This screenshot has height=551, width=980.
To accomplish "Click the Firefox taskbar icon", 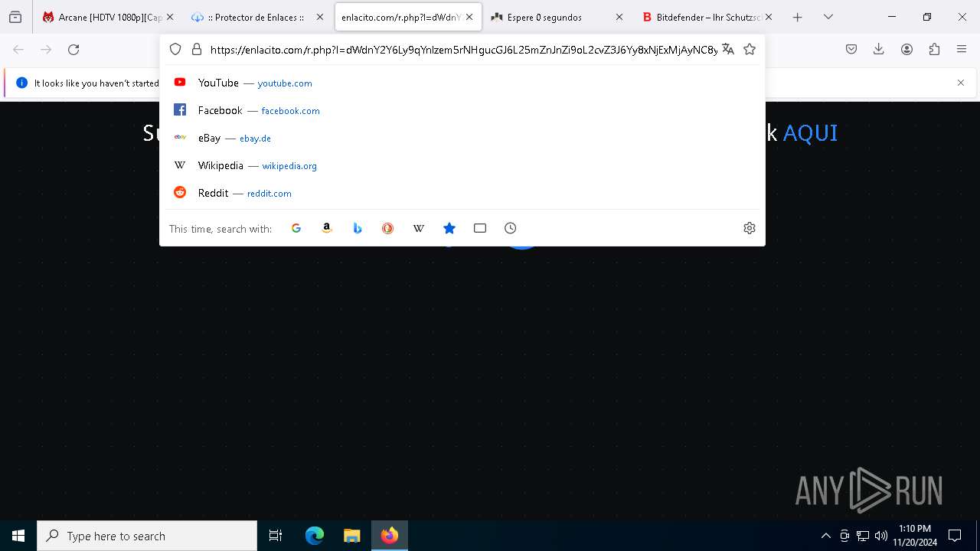I will point(390,536).
